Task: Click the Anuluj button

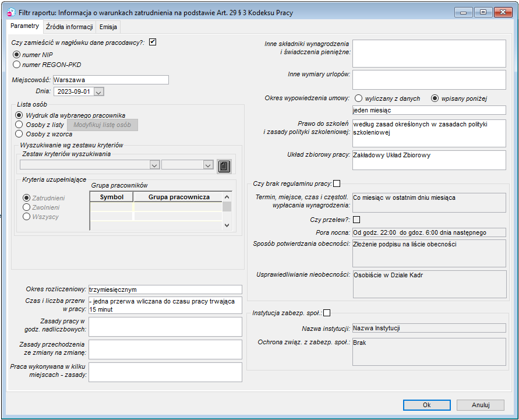Action: tap(481, 405)
